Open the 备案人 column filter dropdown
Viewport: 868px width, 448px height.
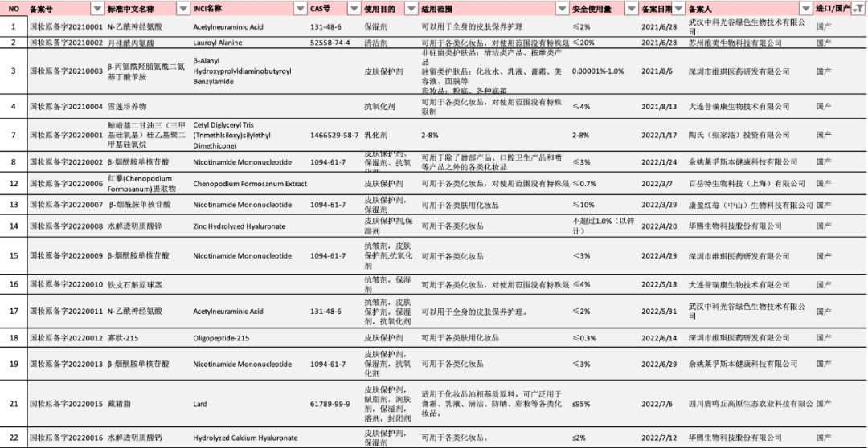tap(805, 8)
